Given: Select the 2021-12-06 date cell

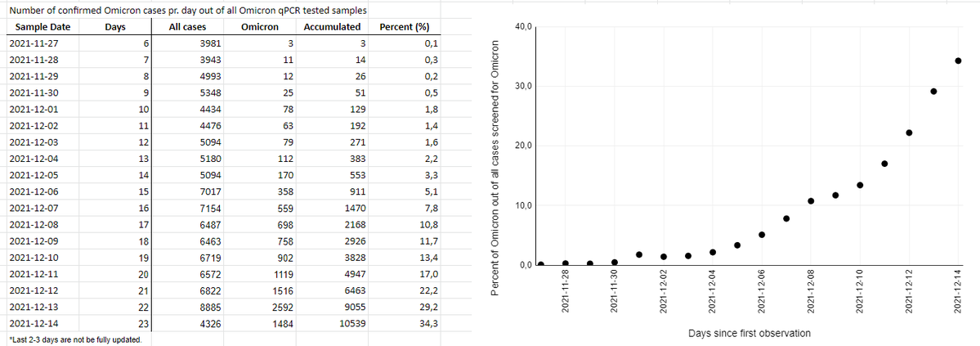Looking at the screenshot, I should (x=43, y=184).
